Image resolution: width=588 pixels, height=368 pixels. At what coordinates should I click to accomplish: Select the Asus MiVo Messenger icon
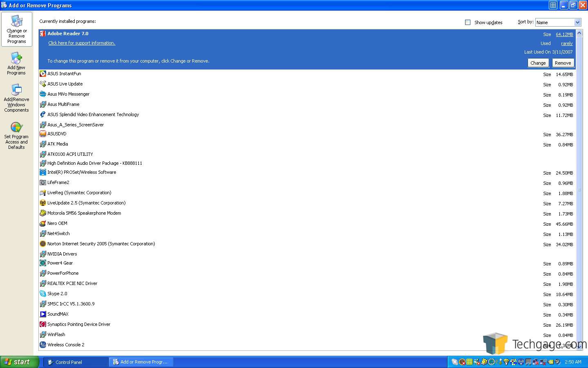click(x=42, y=94)
